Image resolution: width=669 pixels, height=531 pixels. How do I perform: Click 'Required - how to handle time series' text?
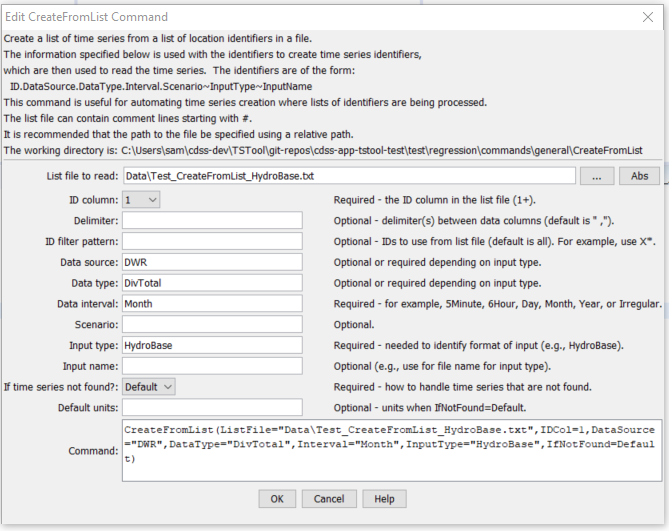462,387
